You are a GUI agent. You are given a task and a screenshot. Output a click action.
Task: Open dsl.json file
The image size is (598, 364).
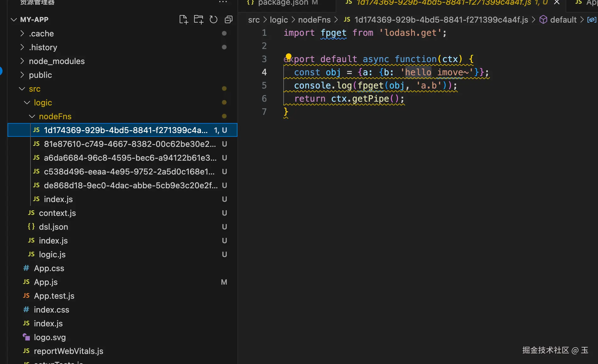coord(122,227)
